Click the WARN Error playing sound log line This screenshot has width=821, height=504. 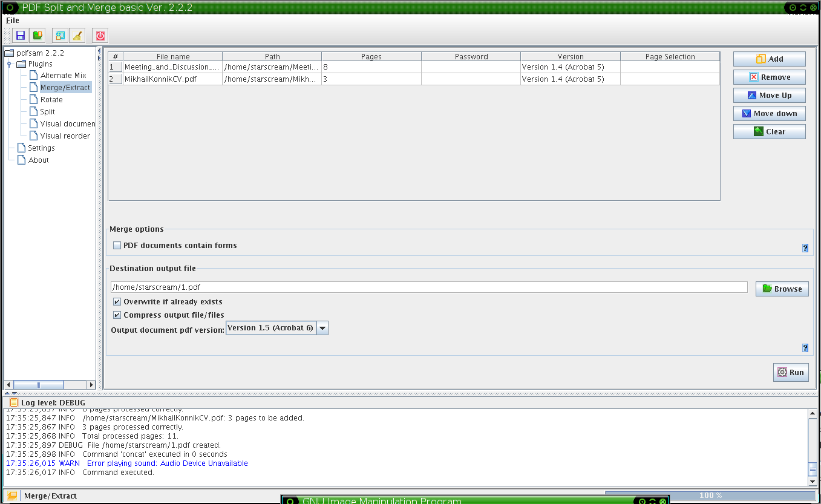pyautogui.click(x=127, y=463)
